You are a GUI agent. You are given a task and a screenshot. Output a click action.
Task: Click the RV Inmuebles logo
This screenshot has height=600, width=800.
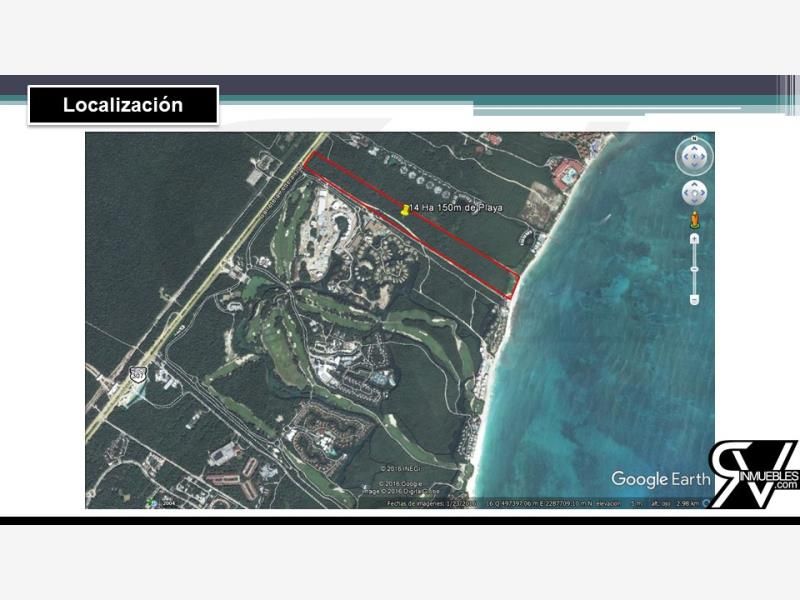(x=754, y=474)
